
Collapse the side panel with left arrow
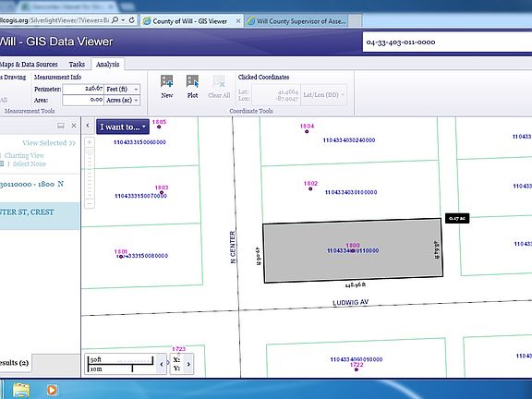88,126
